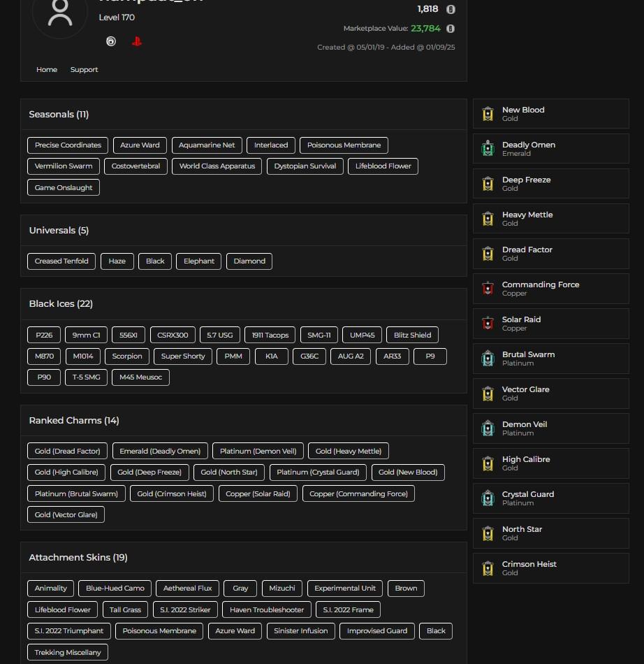Viewport: 644px width, 664px height.
Task: Click the Black Ices (22) section header
Action: point(61,304)
